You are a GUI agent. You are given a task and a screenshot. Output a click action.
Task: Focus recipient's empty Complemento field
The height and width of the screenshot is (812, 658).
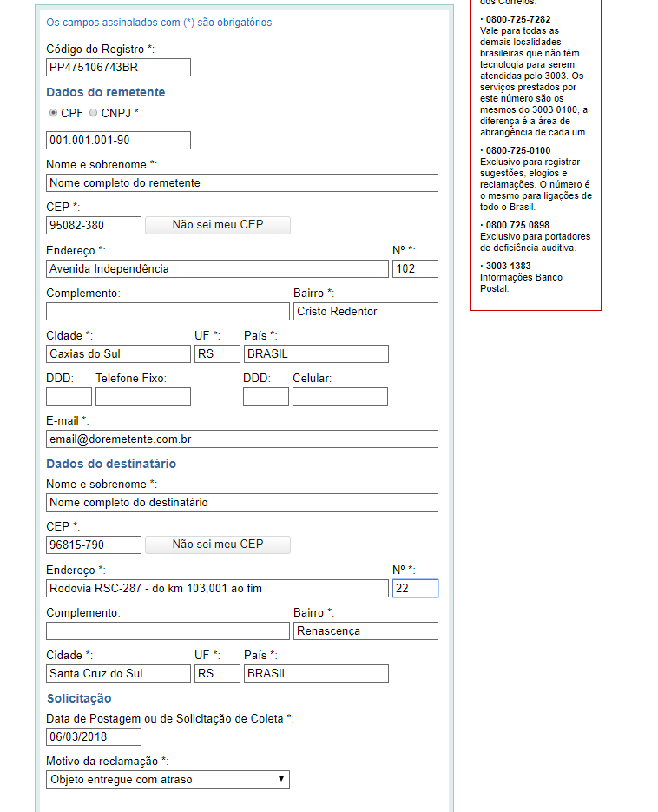168,630
